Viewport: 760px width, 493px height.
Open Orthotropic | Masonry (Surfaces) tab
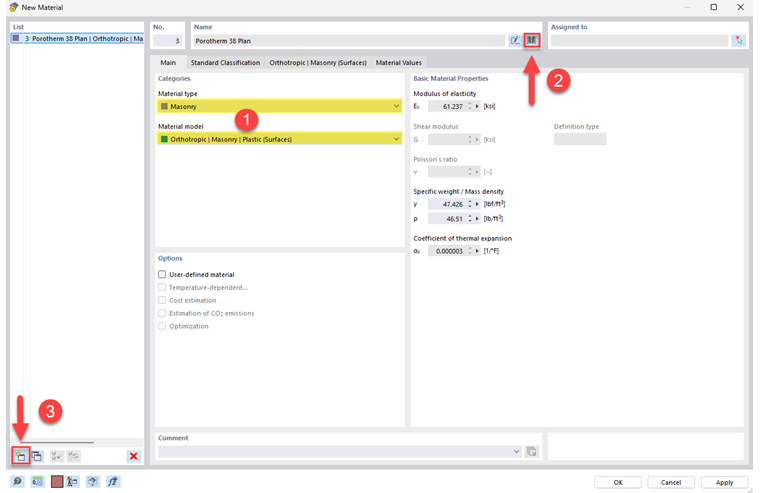click(318, 63)
